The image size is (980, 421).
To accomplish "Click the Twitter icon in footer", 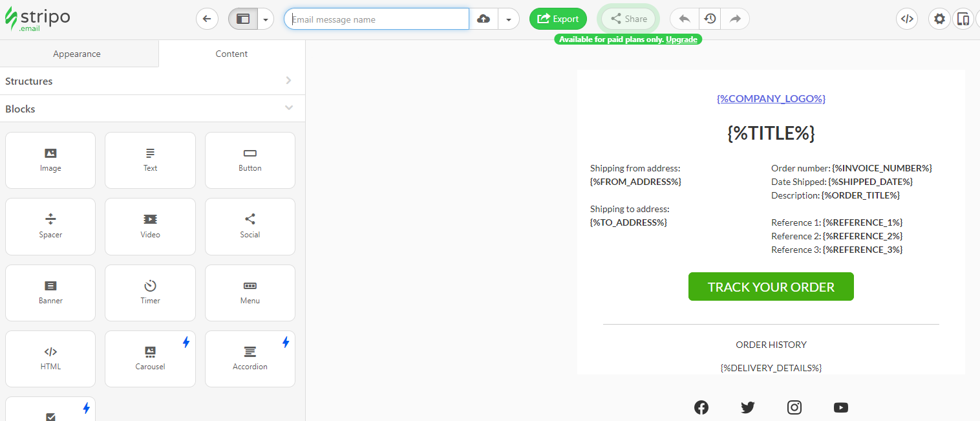I will (748, 407).
